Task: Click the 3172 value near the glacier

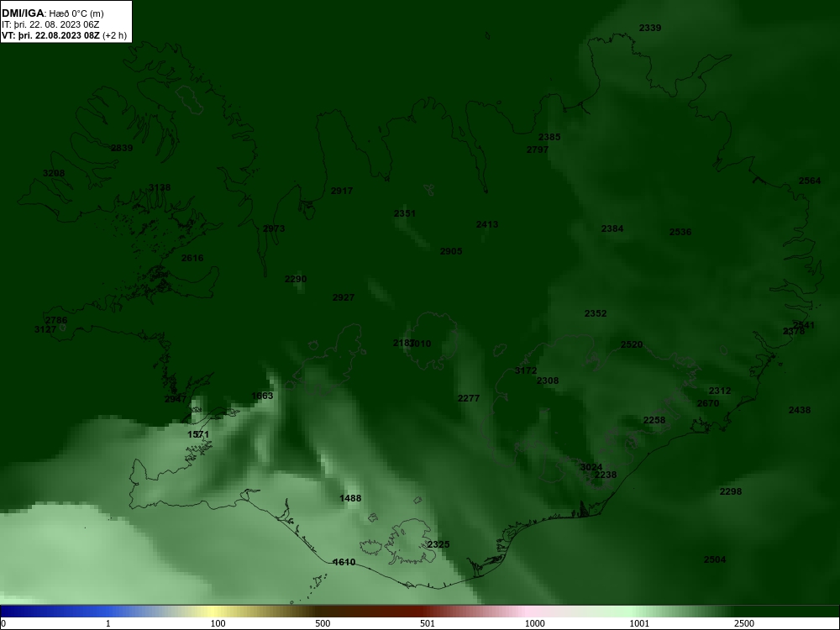Action: 526,370
